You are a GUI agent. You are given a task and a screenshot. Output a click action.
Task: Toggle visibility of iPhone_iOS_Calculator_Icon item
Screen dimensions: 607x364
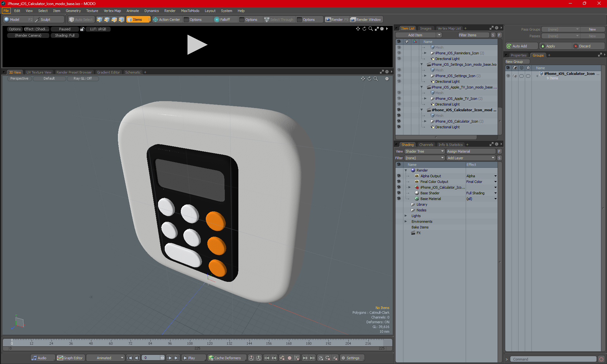click(x=399, y=121)
